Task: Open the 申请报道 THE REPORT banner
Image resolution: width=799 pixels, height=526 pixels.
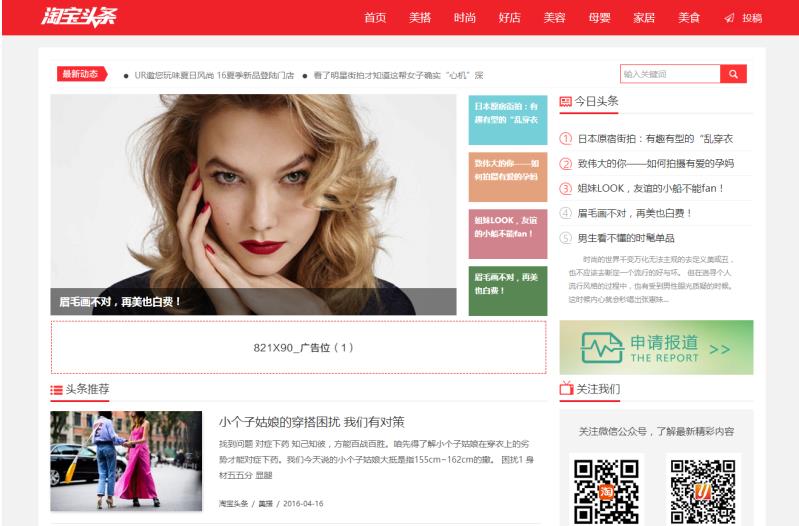Action: tap(656, 348)
